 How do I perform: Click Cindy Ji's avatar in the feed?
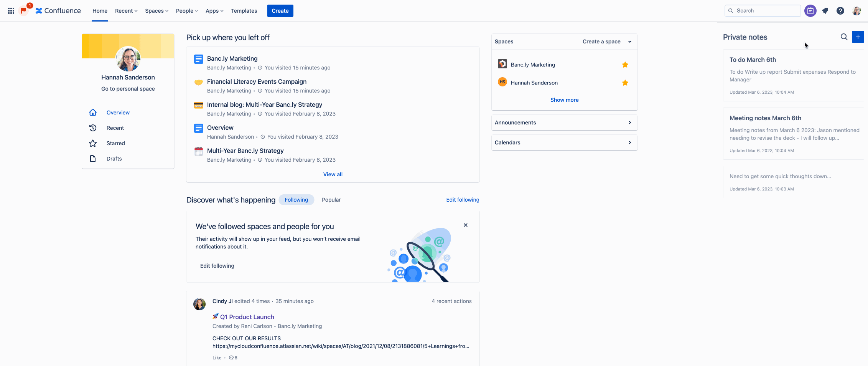(199, 304)
